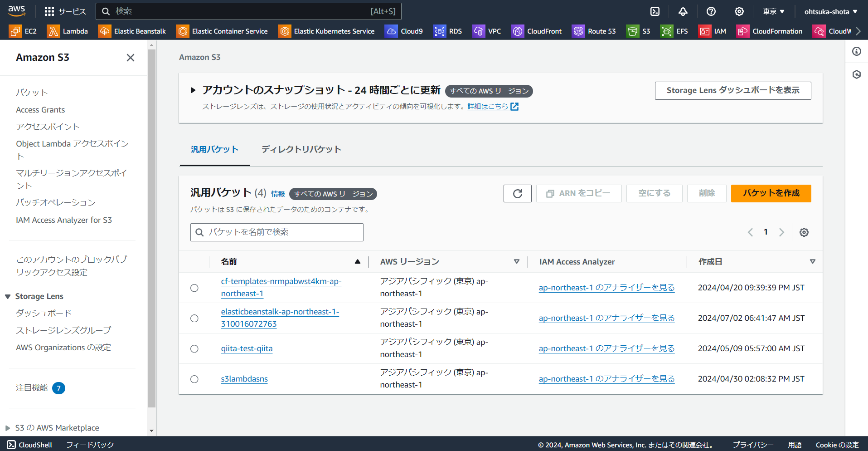Image resolution: width=868 pixels, height=451 pixels.
Task: Open Cookie の設定 in footer
Action: [837, 445]
